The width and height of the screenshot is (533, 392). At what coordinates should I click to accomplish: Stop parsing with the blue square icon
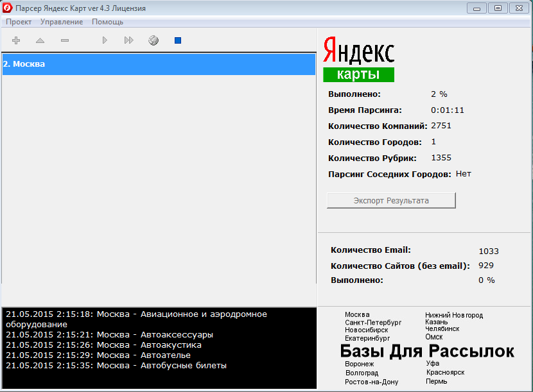point(178,40)
